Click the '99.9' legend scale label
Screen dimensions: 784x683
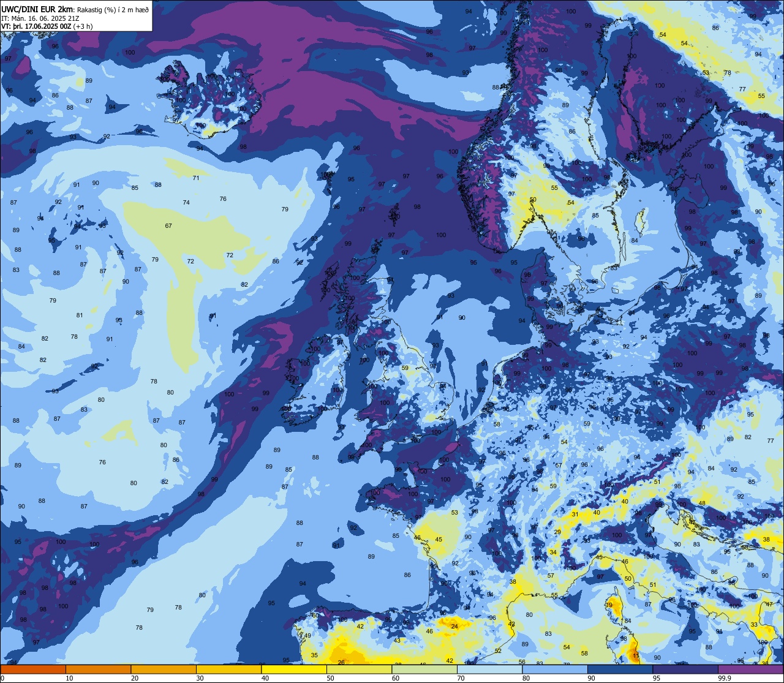click(x=724, y=678)
